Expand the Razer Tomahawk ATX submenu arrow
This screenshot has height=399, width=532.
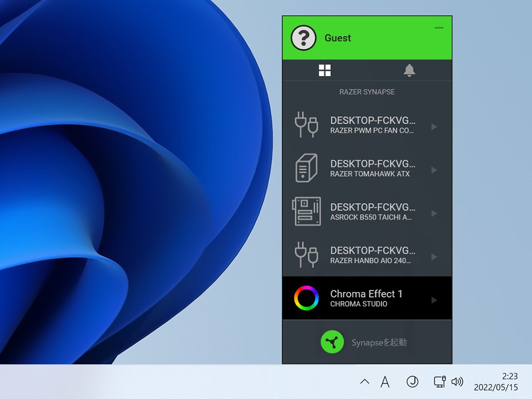coord(434,170)
